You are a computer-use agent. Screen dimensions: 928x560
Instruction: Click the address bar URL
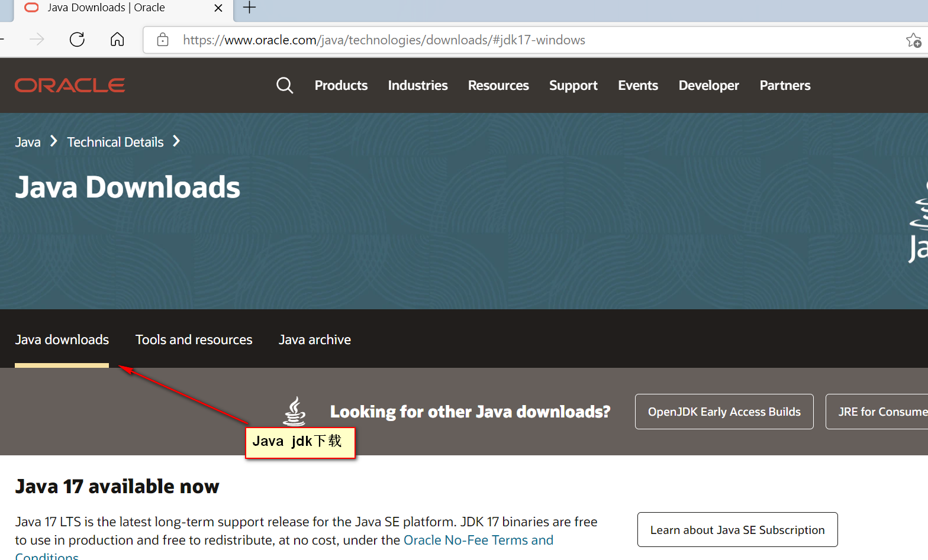[384, 40]
